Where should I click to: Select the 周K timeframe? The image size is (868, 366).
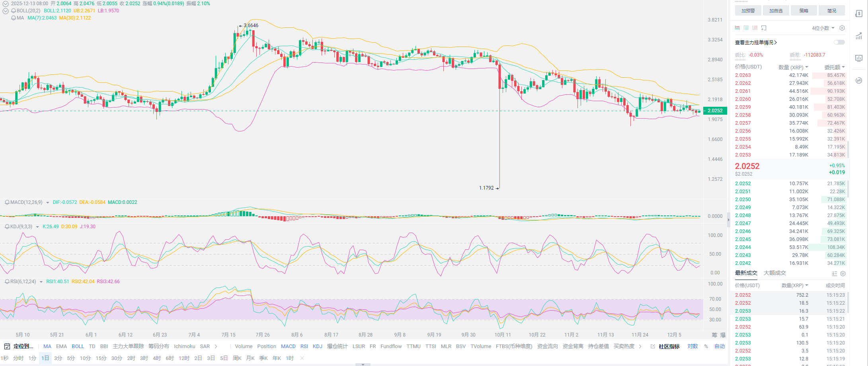[x=237, y=358]
